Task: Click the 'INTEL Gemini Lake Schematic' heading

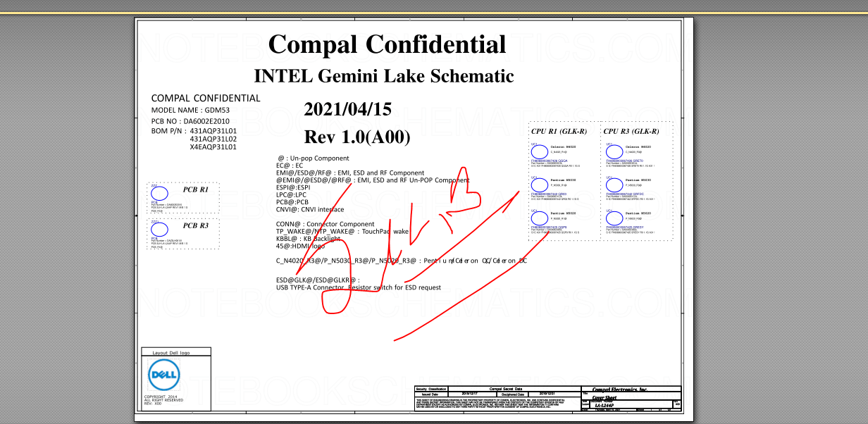Action: 384,76
